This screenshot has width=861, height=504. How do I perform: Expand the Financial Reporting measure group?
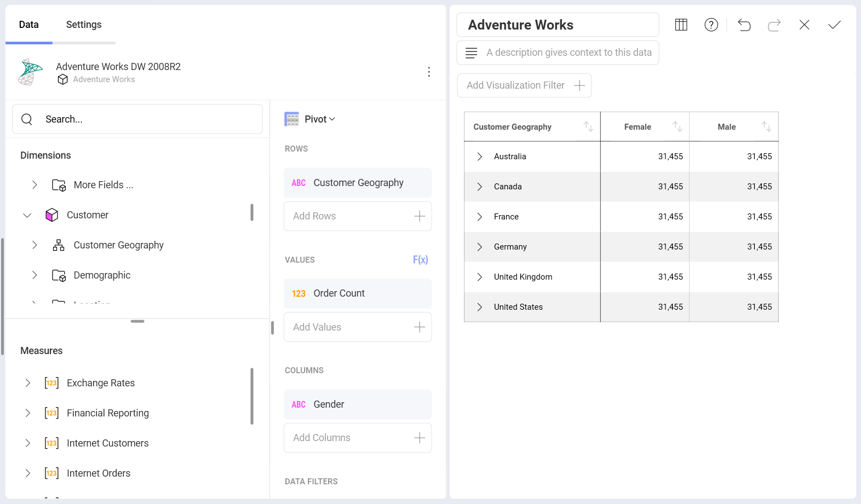pyautogui.click(x=27, y=413)
